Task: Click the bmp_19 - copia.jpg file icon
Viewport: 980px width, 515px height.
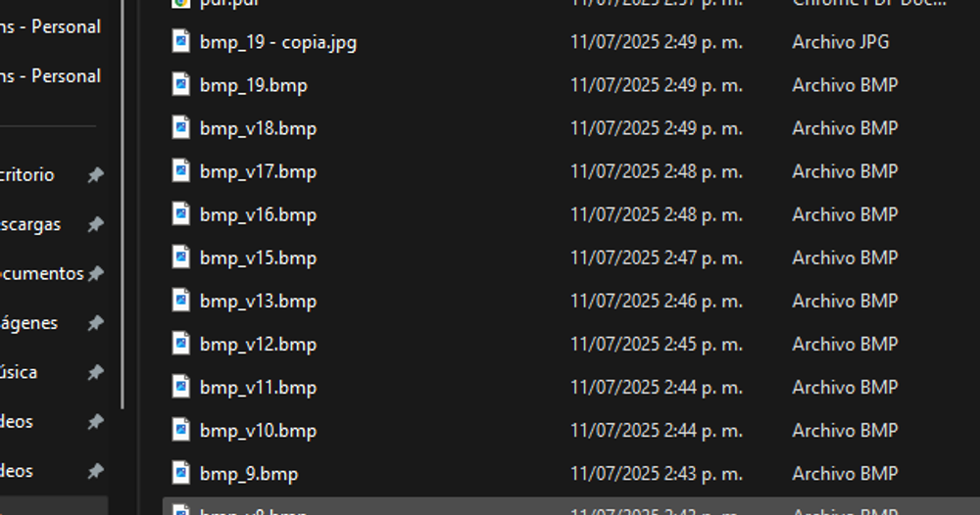Action: point(180,41)
